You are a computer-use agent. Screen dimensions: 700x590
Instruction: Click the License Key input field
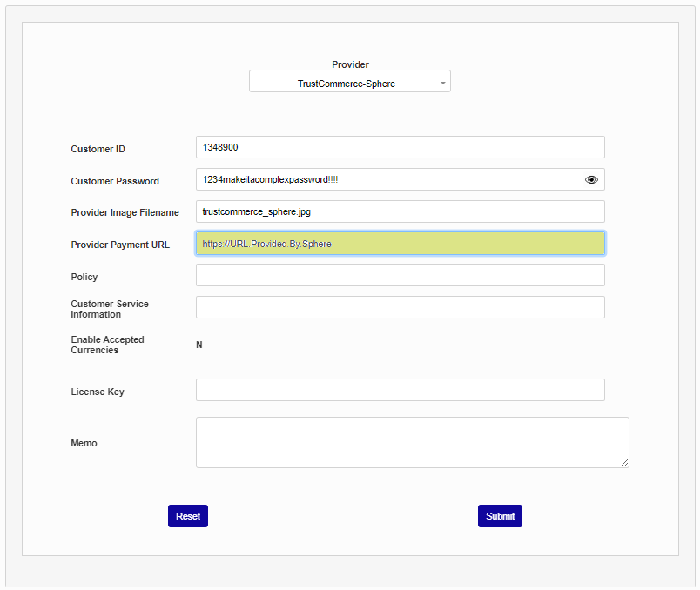pos(400,390)
